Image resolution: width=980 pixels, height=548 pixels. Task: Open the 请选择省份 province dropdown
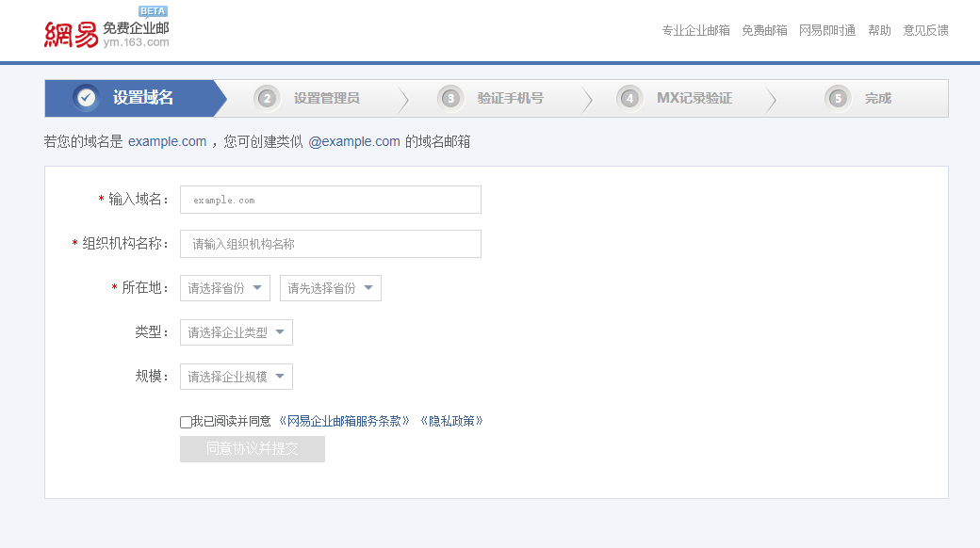point(224,287)
